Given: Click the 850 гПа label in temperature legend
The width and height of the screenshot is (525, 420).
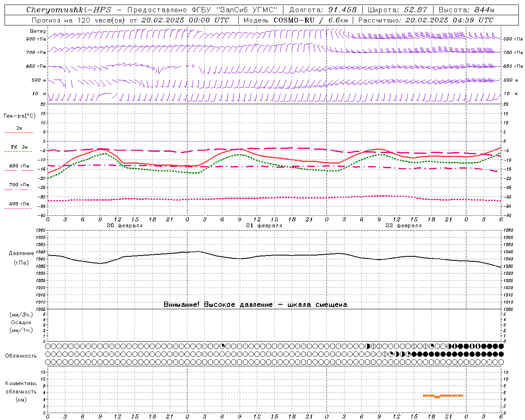Looking at the screenshot, I should (x=19, y=166).
